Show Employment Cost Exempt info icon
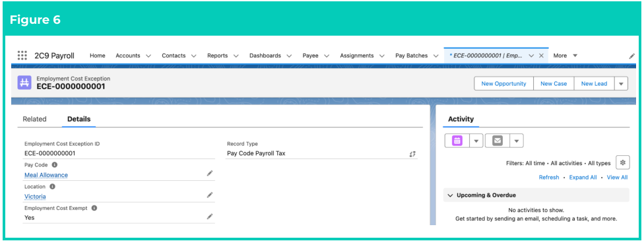The image size is (644, 243). 94,208
